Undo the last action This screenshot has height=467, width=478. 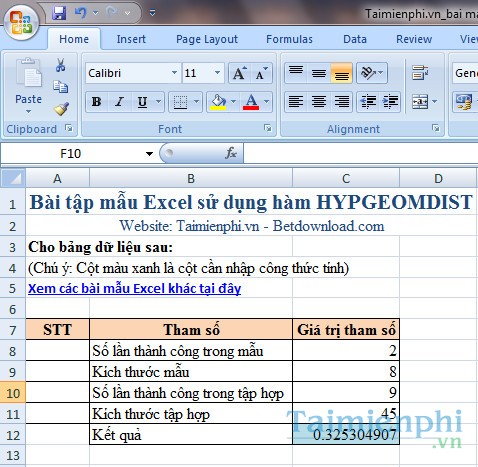[x=80, y=13]
